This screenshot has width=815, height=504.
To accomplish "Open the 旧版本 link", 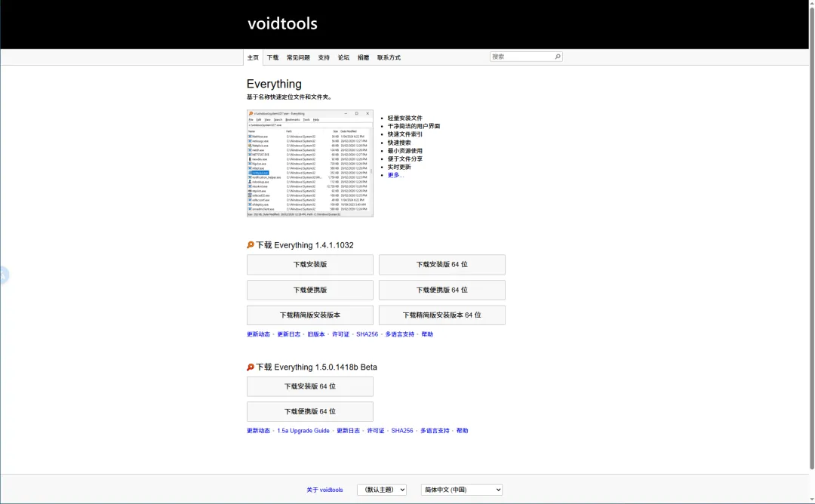I will point(316,334).
